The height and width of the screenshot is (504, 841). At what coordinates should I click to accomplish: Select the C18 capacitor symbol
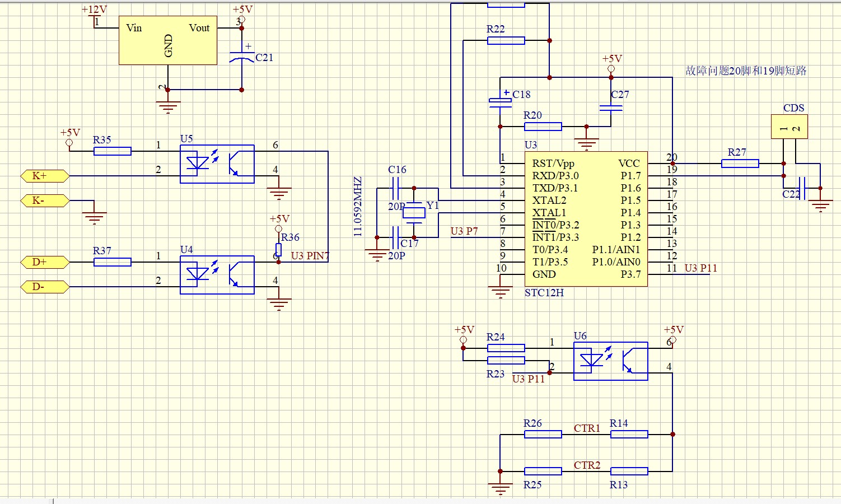[x=500, y=102]
